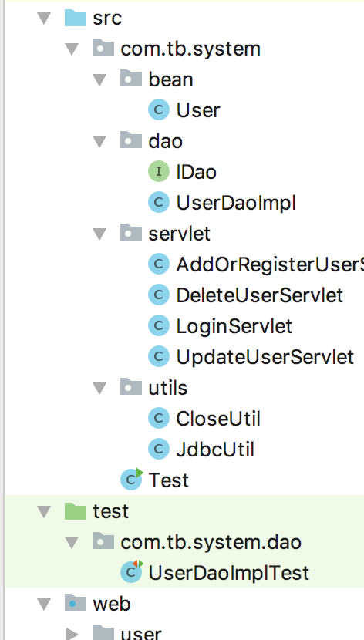The image size is (364, 640).
Task: Collapse the servlet package arrow
Action: coord(99,234)
